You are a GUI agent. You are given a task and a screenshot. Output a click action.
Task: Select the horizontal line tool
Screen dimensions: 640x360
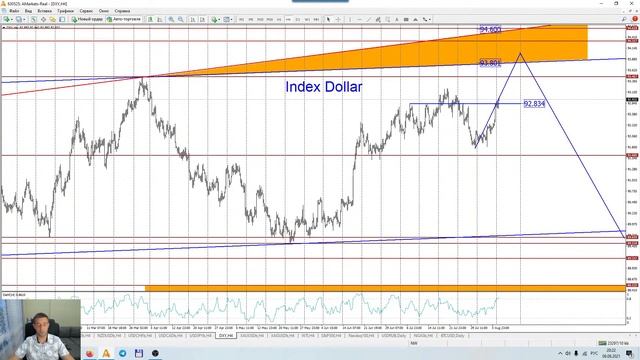(x=359, y=19)
